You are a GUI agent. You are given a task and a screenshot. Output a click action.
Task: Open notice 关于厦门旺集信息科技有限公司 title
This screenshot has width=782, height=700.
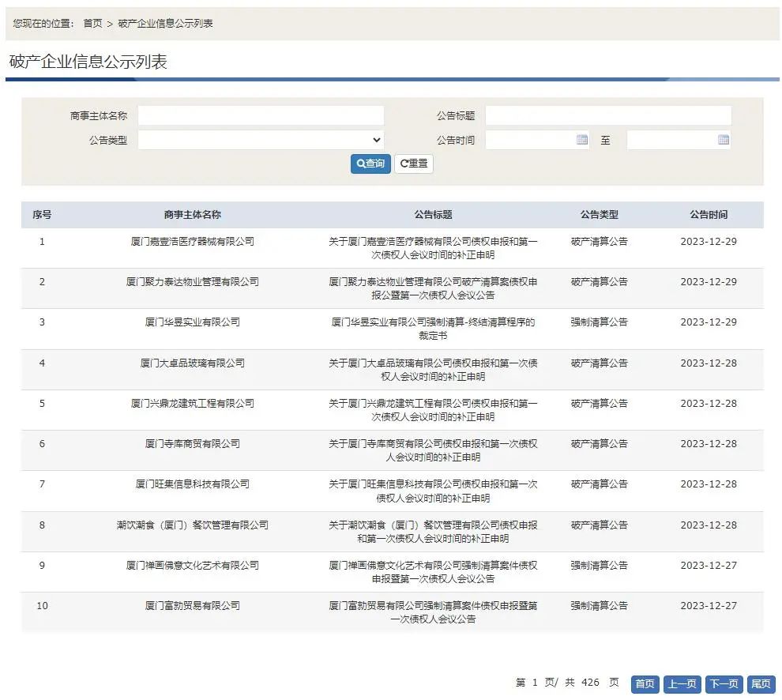tap(433, 491)
